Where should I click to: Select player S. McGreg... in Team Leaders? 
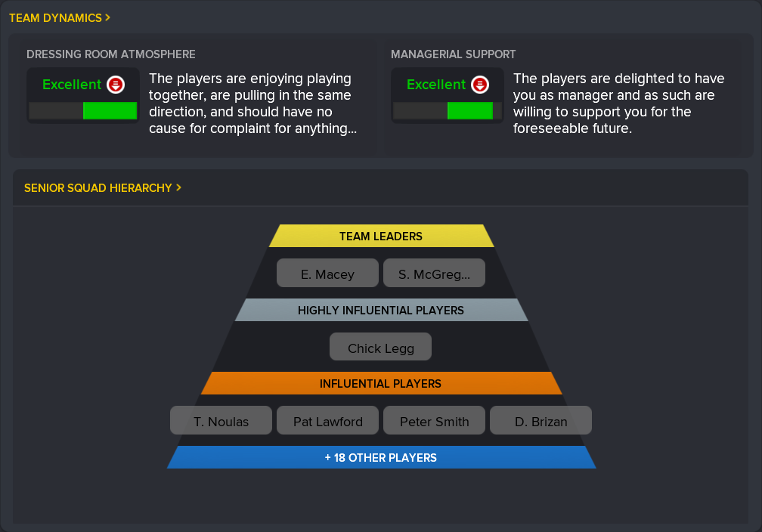(x=435, y=273)
